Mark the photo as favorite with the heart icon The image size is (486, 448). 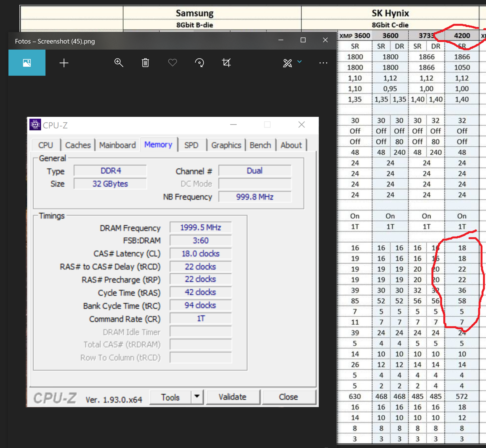[x=172, y=63]
